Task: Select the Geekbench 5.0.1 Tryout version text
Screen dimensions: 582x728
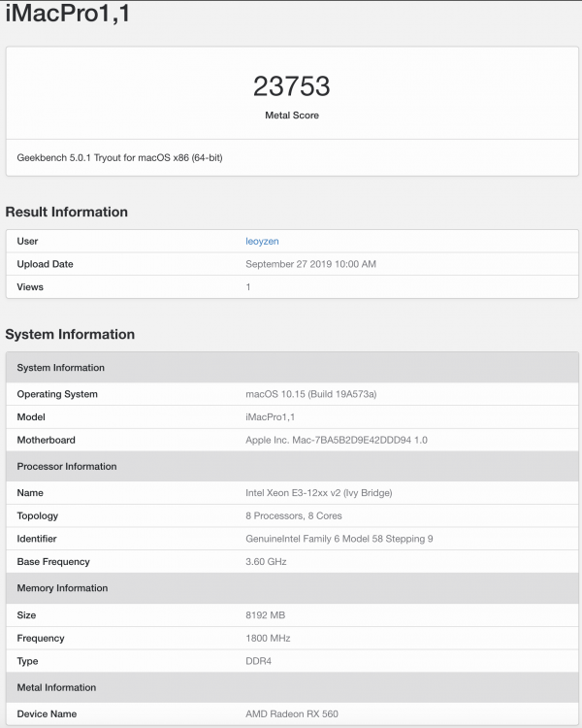Action: tap(119, 158)
